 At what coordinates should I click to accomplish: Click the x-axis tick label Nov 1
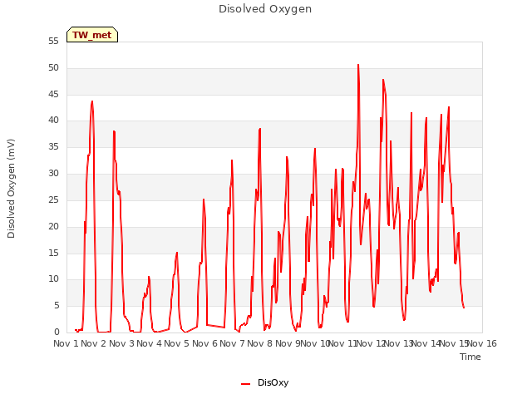pyautogui.click(x=66, y=343)
